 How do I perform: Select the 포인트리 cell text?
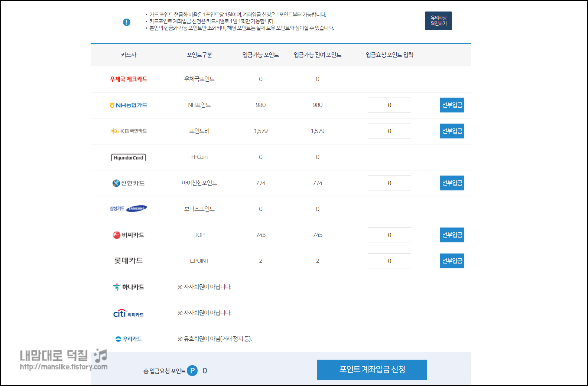[x=199, y=131]
